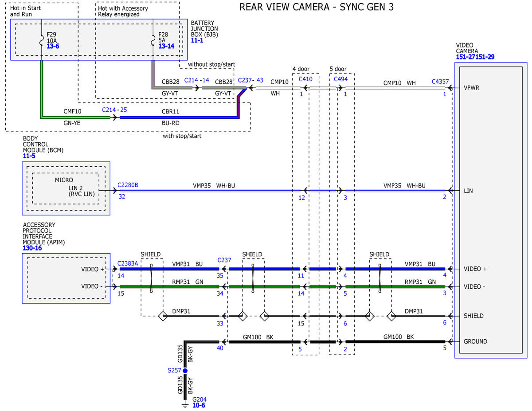Select the F28 5A fuse symbol
The width and height of the screenshot is (532, 411).
tap(153, 40)
